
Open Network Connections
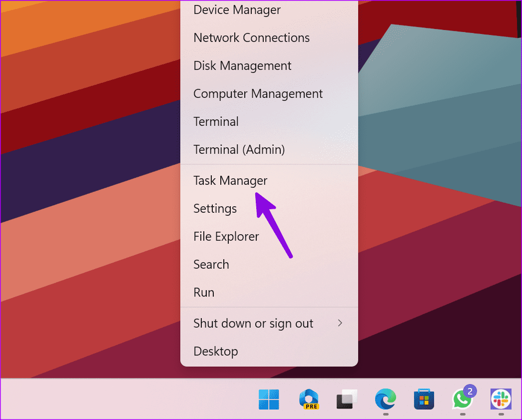(251, 37)
